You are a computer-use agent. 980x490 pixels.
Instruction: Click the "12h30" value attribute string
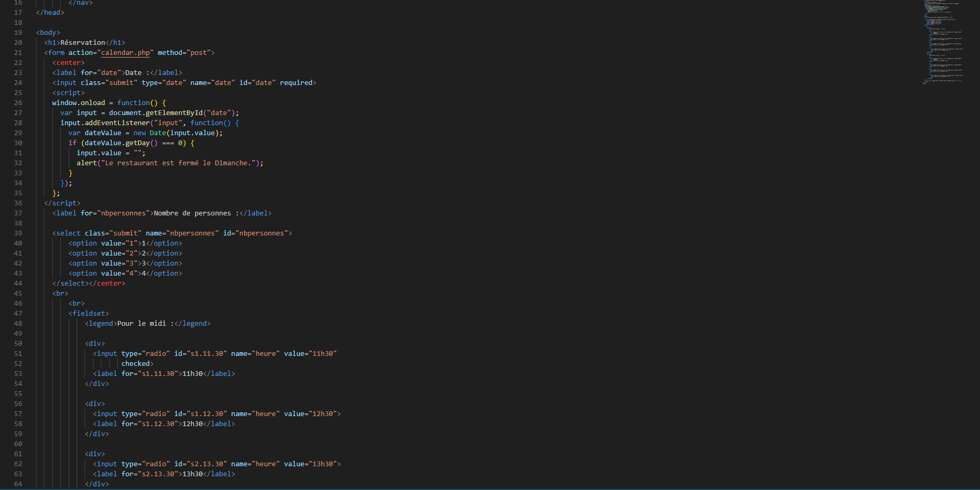324,414
